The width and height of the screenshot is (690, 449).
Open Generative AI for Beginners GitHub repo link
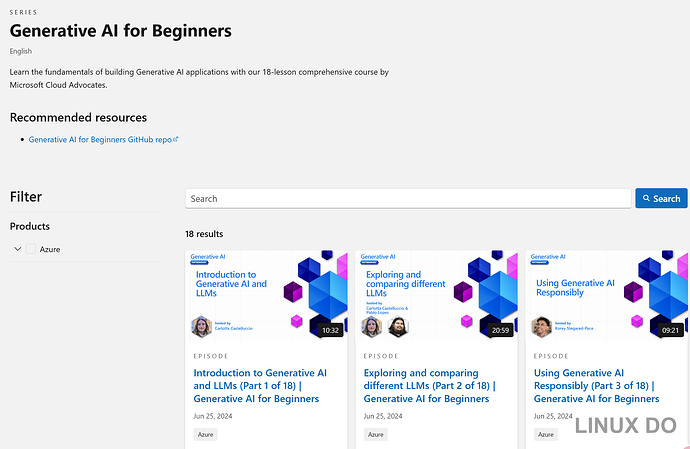[100, 140]
